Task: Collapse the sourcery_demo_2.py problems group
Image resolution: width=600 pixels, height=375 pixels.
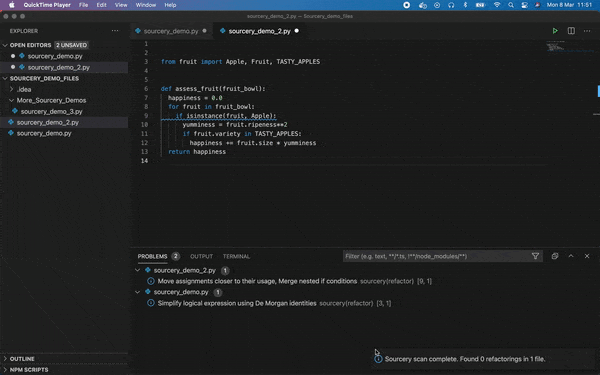Action: (137, 270)
